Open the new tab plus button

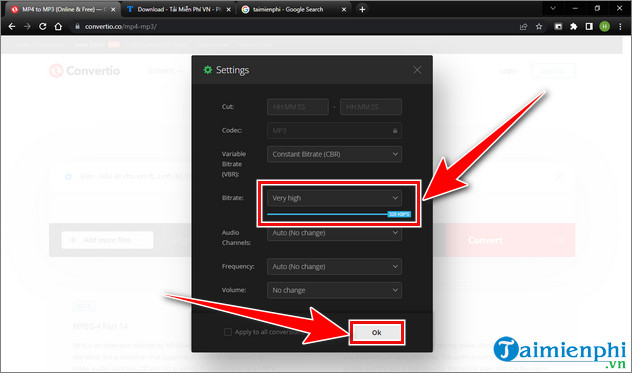362,9
